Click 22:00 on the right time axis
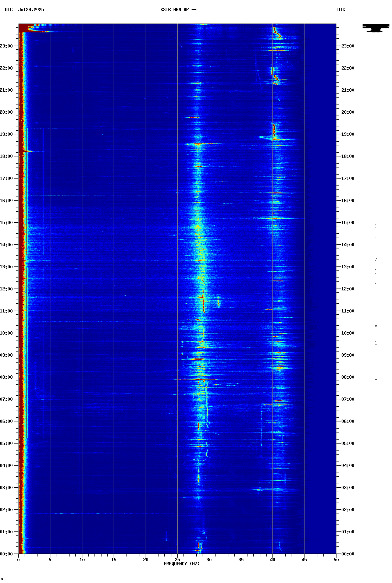The image size is (392, 583). coord(348,68)
